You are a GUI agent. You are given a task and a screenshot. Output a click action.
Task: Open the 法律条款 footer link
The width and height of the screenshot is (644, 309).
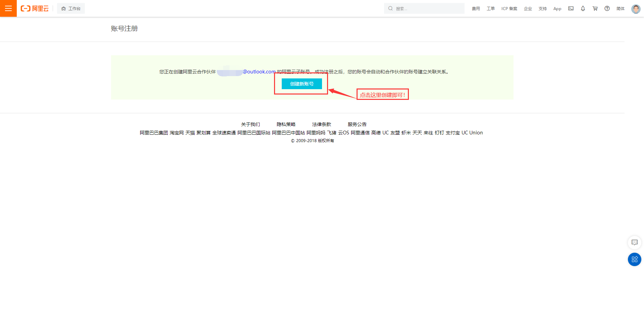click(321, 124)
